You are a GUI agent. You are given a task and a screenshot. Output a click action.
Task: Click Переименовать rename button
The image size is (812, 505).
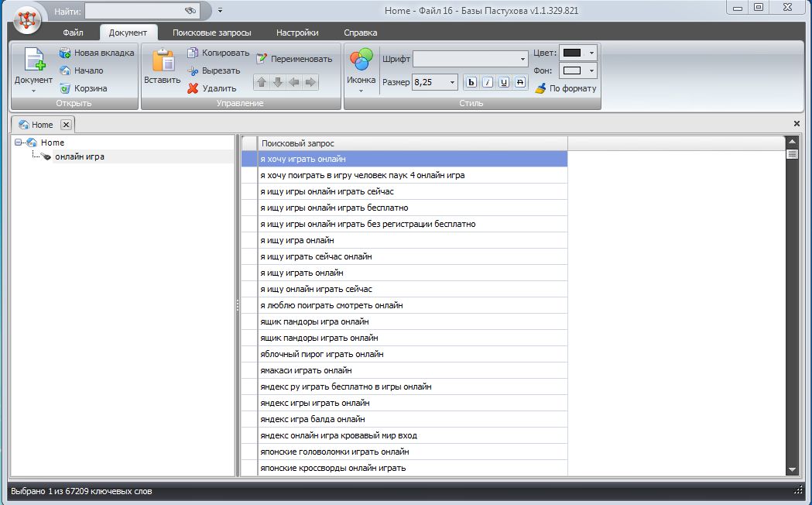coord(295,59)
